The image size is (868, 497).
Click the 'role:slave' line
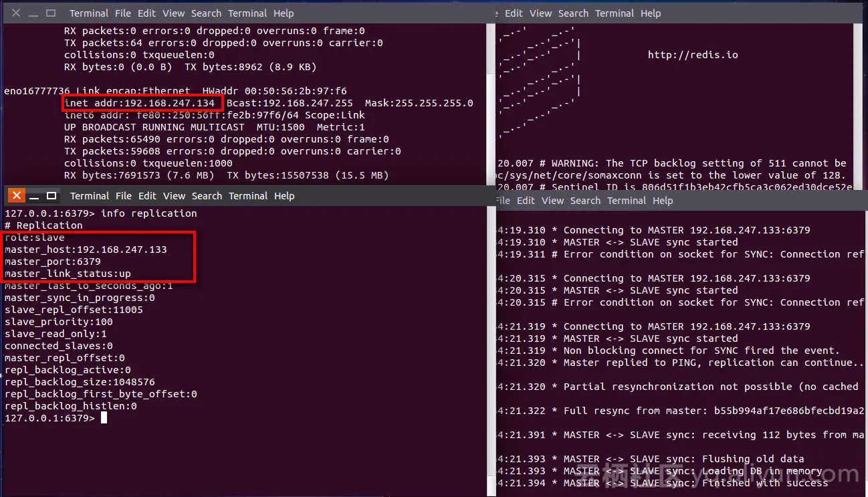(x=35, y=237)
